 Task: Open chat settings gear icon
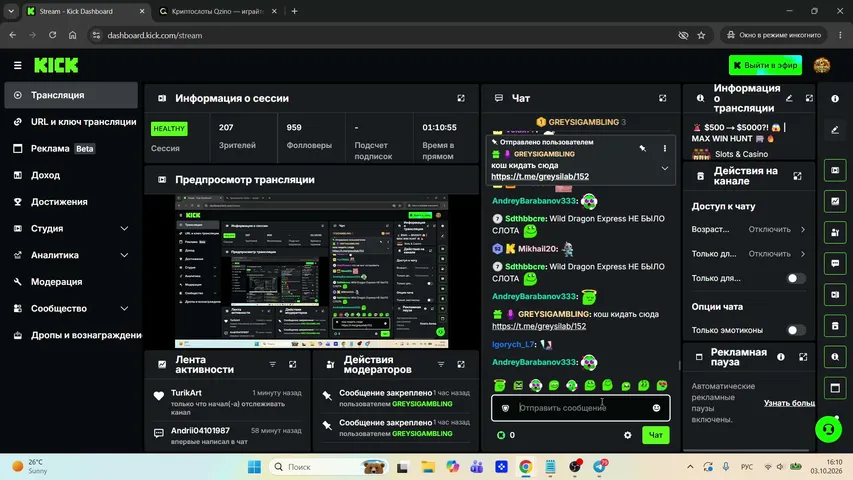click(628, 435)
